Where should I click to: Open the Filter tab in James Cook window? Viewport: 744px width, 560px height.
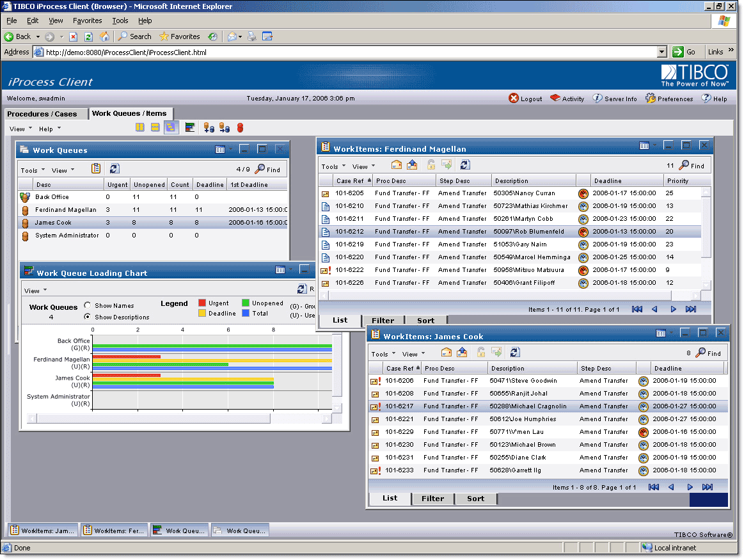(432, 499)
